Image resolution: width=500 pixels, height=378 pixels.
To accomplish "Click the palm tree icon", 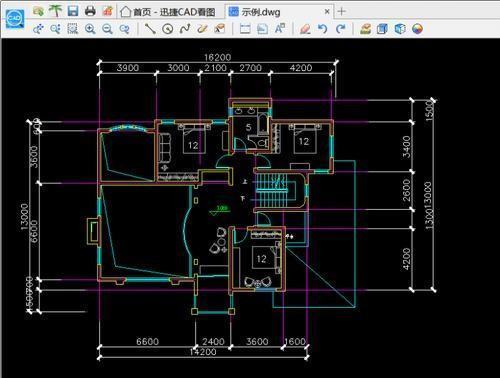I will [x=55, y=11].
